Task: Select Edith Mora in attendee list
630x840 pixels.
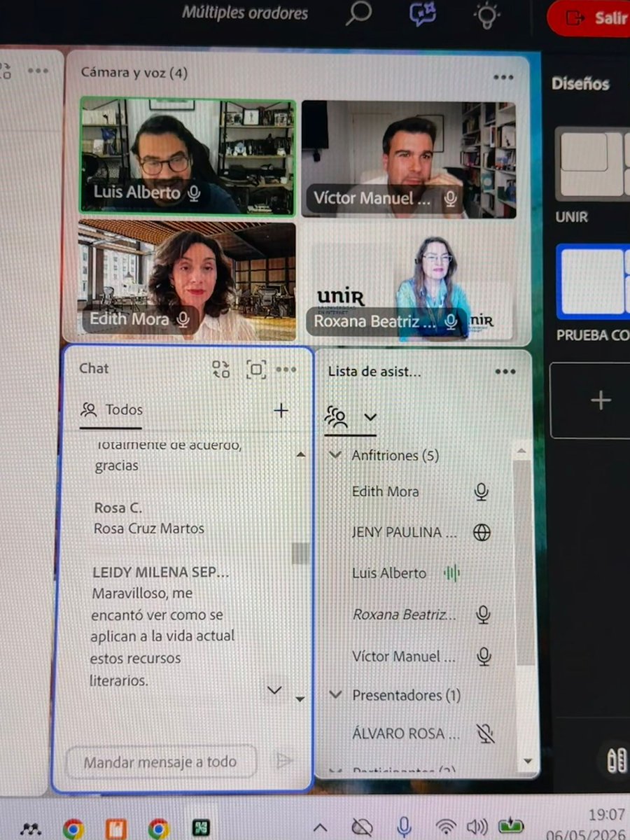Action: pyautogui.click(x=385, y=492)
